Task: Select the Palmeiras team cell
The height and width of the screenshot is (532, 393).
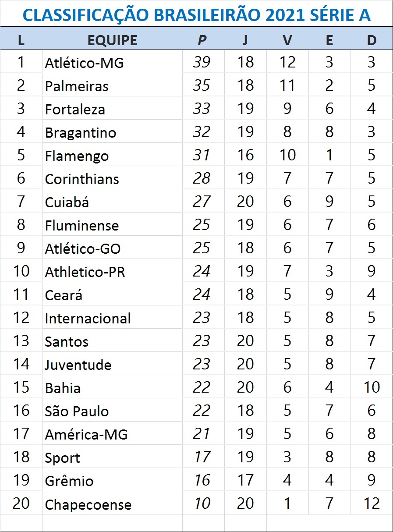Action: [77, 86]
